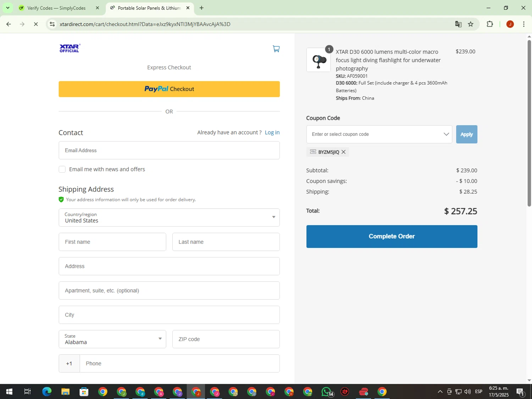The image size is (532, 399).
Task: Tick Email me with news and offers
Action: tap(62, 169)
